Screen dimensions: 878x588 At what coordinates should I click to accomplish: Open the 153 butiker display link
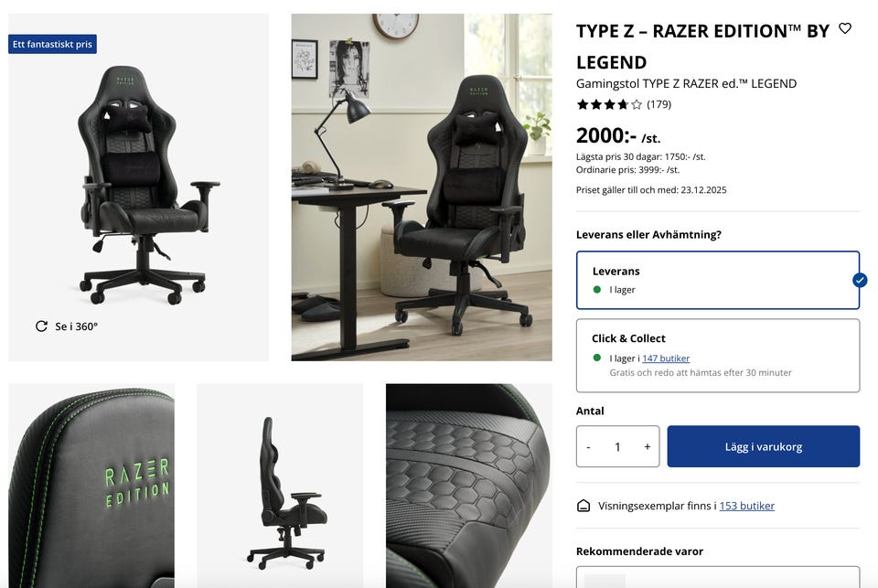click(x=747, y=506)
